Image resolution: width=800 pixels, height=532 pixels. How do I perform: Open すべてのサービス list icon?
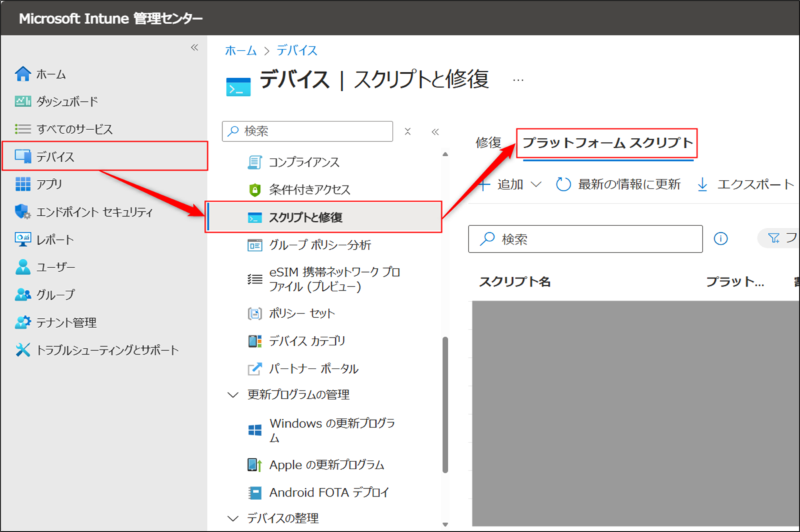[23, 129]
